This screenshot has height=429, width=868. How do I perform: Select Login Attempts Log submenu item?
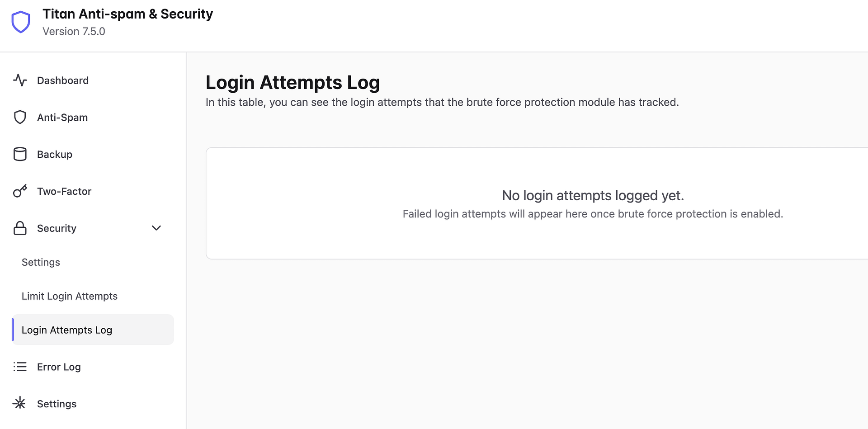[x=67, y=330]
